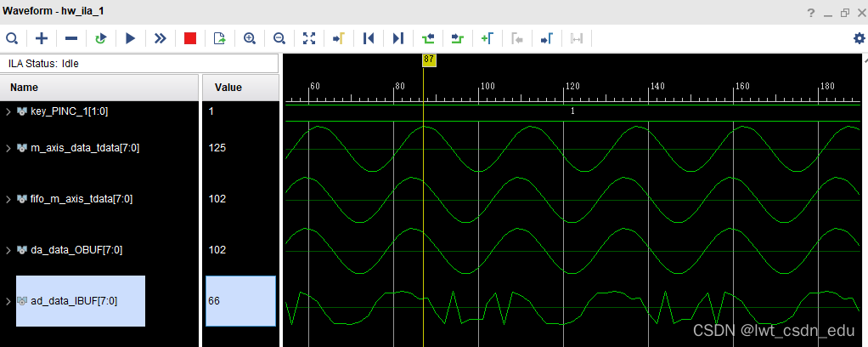
Task: Click the add marker icon
Action: [488, 38]
